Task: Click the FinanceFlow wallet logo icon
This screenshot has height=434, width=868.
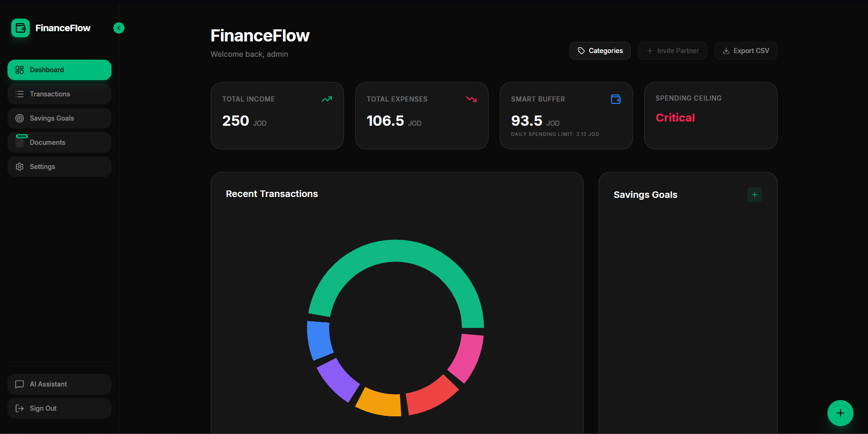Action: point(20,28)
